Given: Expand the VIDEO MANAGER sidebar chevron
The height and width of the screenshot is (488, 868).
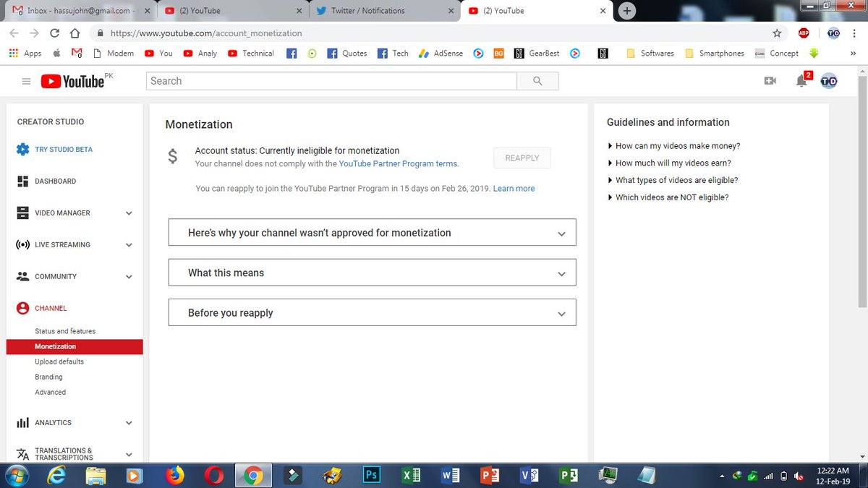Looking at the screenshot, I should 129,213.
